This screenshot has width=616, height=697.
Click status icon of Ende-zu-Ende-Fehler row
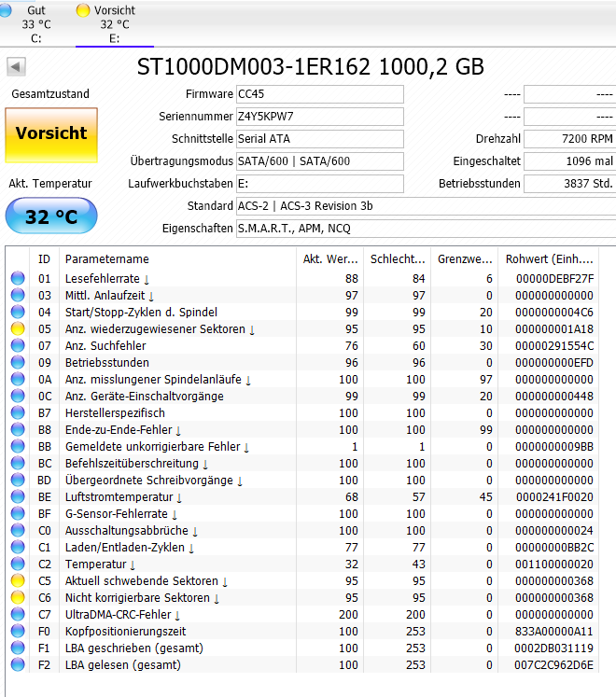(18, 429)
